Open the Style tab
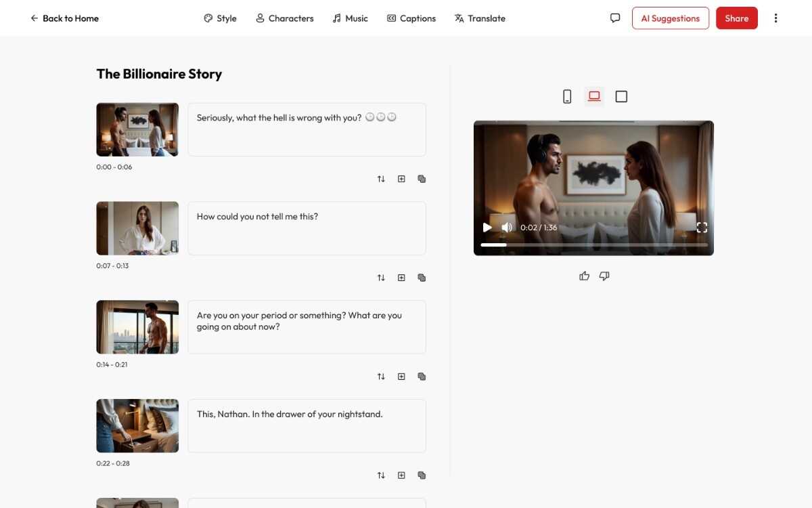The width and height of the screenshot is (812, 508). [220, 18]
